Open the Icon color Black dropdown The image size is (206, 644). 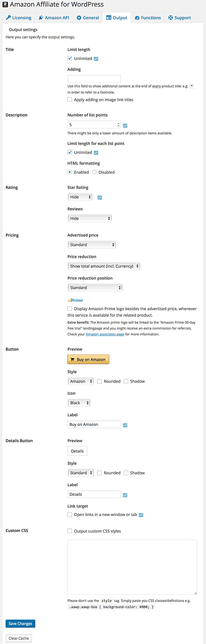pyautogui.click(x=79, y=403)
